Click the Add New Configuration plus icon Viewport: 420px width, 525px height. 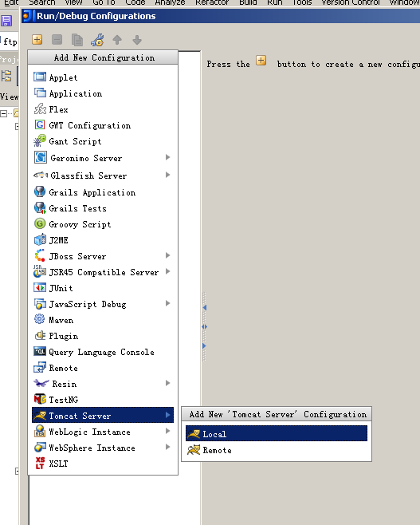(37, 40)
